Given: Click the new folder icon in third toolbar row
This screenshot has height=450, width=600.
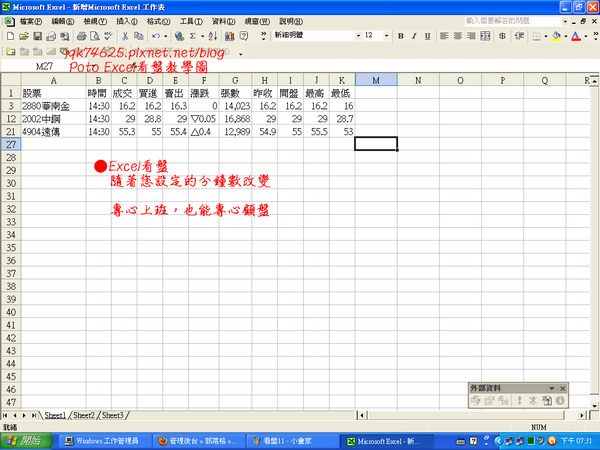Looking at the screenshot, I should [x=10, y=52].
